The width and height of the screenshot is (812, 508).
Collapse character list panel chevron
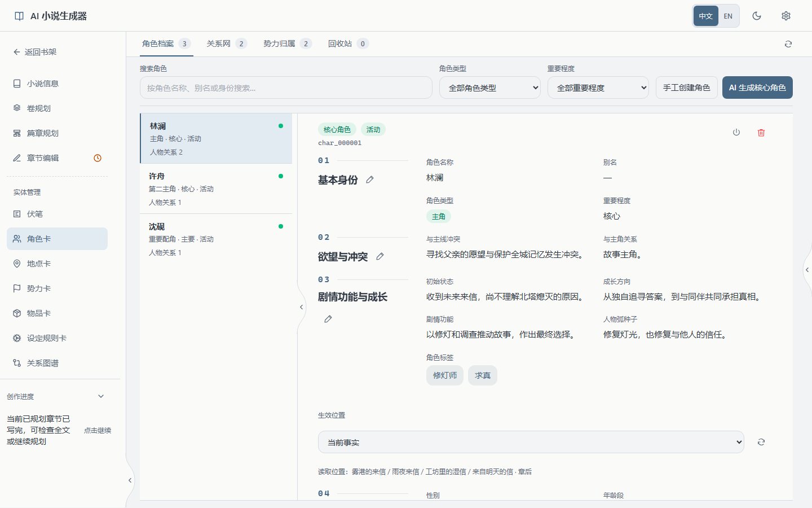[x=301, y=307]
